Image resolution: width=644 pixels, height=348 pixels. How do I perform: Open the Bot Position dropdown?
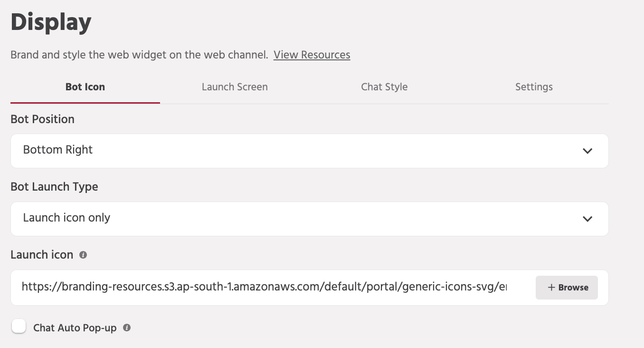(309, 151)
